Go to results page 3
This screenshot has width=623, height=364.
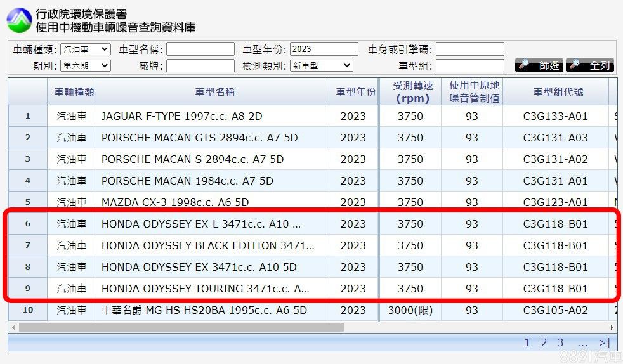[x=560, y=342]
